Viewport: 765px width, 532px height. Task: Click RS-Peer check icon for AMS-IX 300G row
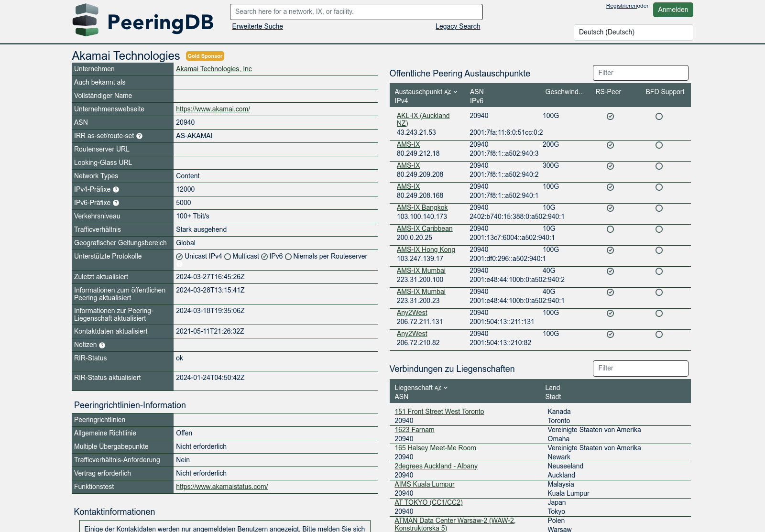pos(610,166)
